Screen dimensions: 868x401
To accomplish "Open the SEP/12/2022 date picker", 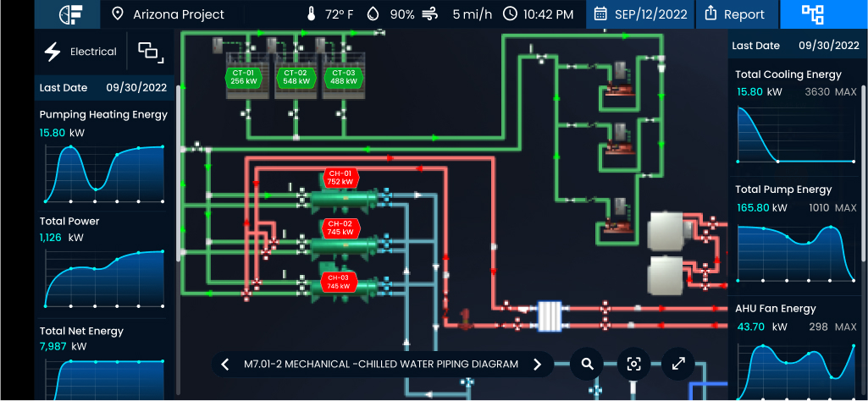I will coord(639,14).
